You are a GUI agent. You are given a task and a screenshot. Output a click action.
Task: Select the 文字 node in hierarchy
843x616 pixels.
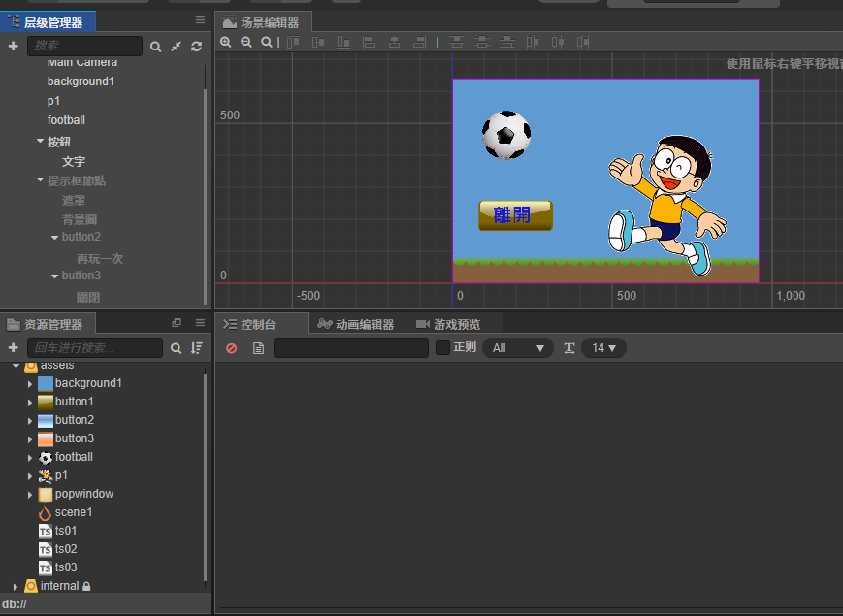pyautogui.click(x=73, y=161)
